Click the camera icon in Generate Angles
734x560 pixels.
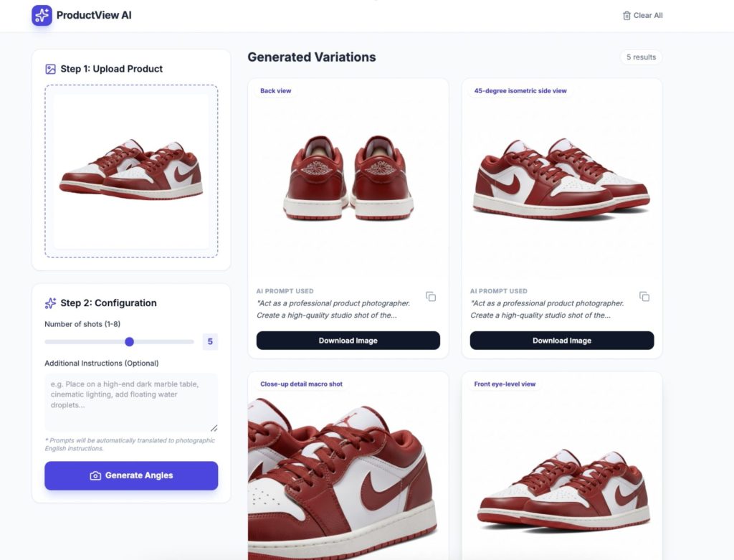(95, 475)
